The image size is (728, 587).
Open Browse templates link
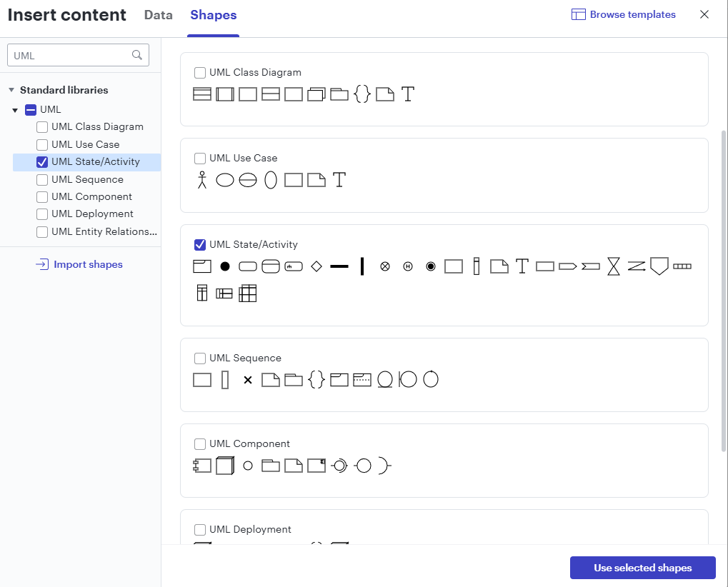[x=623, y=14]
